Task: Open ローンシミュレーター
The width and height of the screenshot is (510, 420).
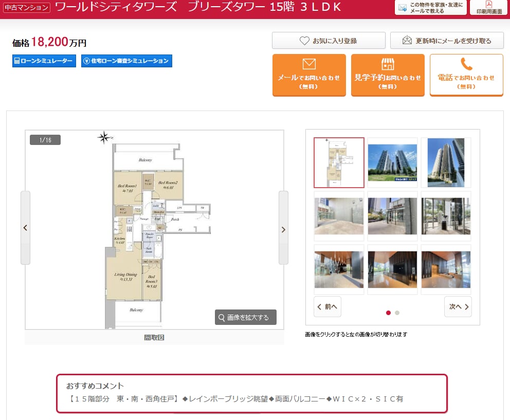Action: (44, 61)
